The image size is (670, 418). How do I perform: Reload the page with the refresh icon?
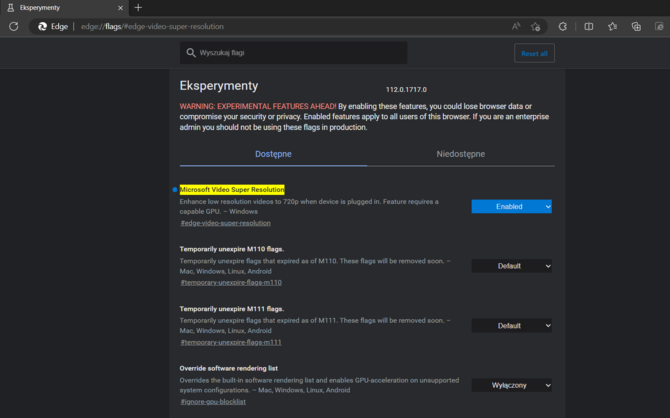[x=14, y=26]
